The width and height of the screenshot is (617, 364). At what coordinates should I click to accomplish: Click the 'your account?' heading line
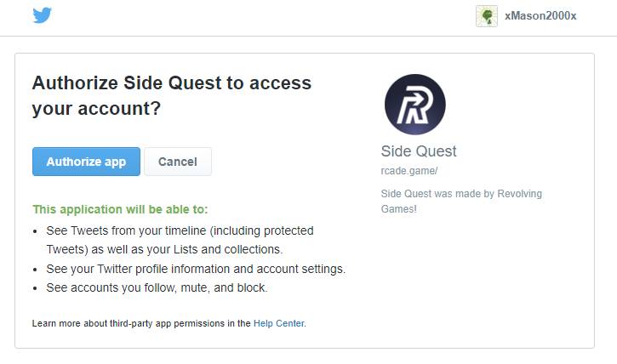click(x=96, y=109)
